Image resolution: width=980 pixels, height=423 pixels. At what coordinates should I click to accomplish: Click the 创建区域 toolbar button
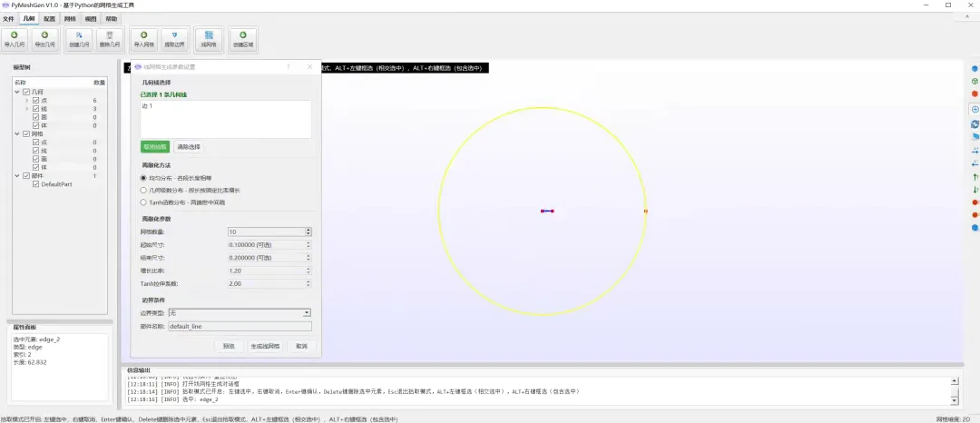pyautogui.click(x=243, y=40)
